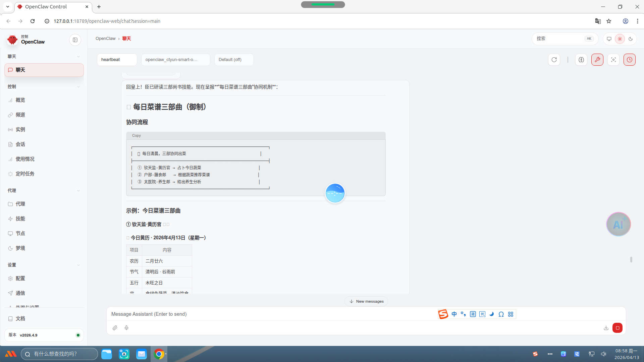This screenshot has height=362, width=644.
Task: Collapse the 控制 sidebar section
Action: point(44,86)
